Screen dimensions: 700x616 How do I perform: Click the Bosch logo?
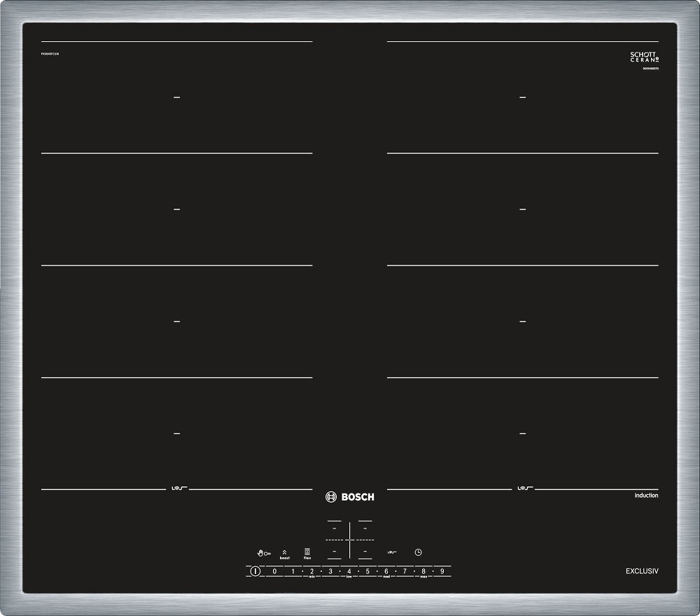click(x=350, y=497)
